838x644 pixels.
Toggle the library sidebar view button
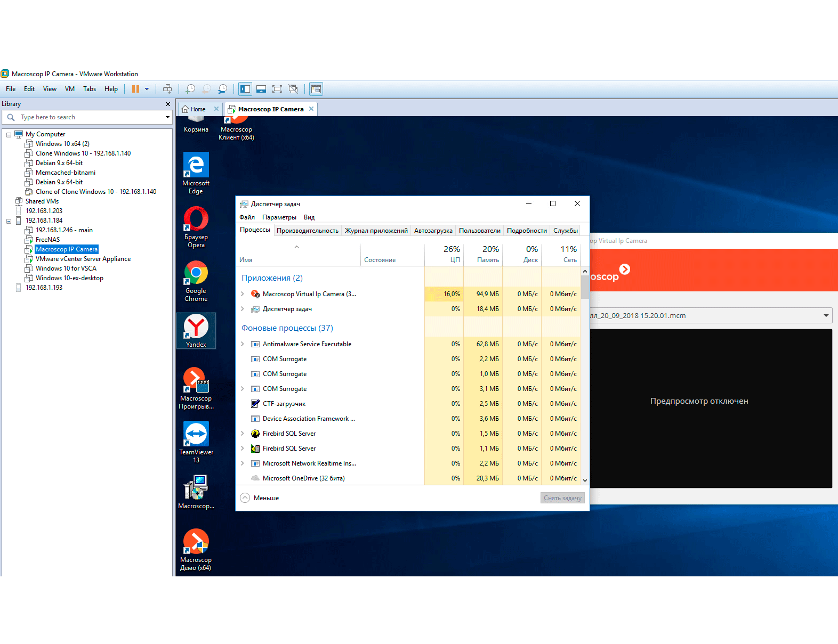click(245, 89)
